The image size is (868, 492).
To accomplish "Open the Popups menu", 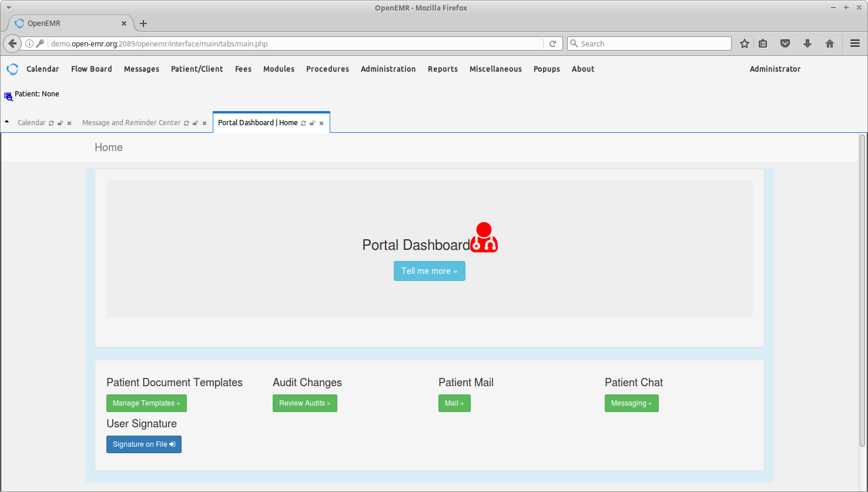I will [x=547, y=69].
